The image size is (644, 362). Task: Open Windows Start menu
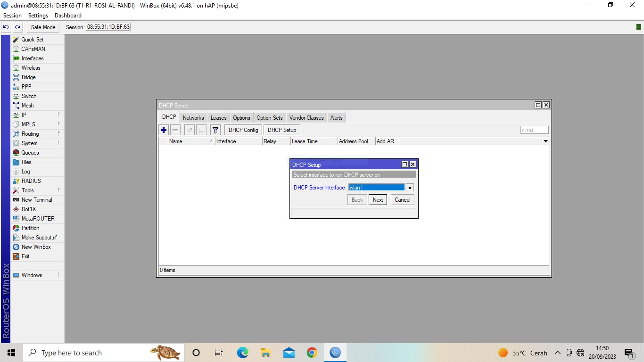pyautogui.click(x=11, y=353)
